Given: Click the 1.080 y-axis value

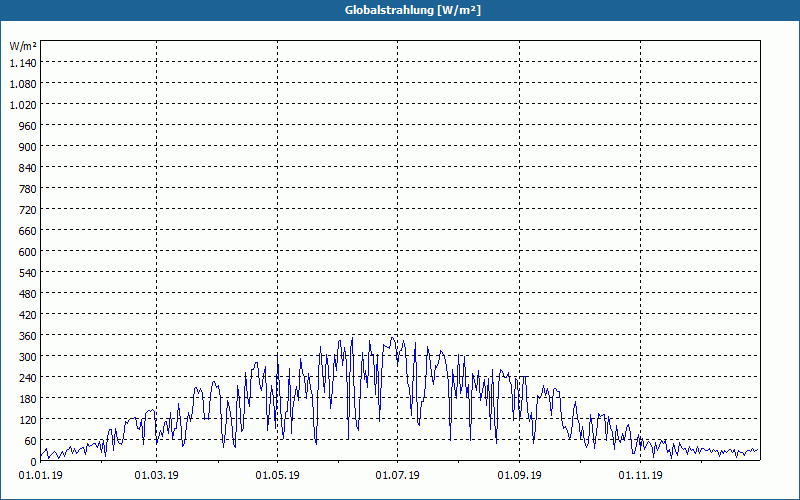Looking at the screenshot, I should (23, 84).
